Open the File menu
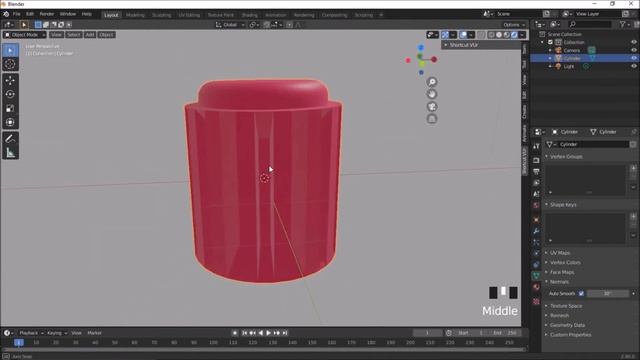 pos(16,14)
